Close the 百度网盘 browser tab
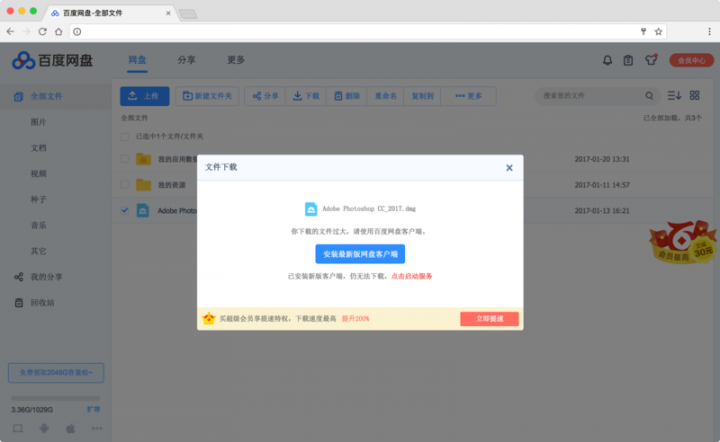Image resolution: width=720 pixels, height=442 pixels. coord(168,13)
